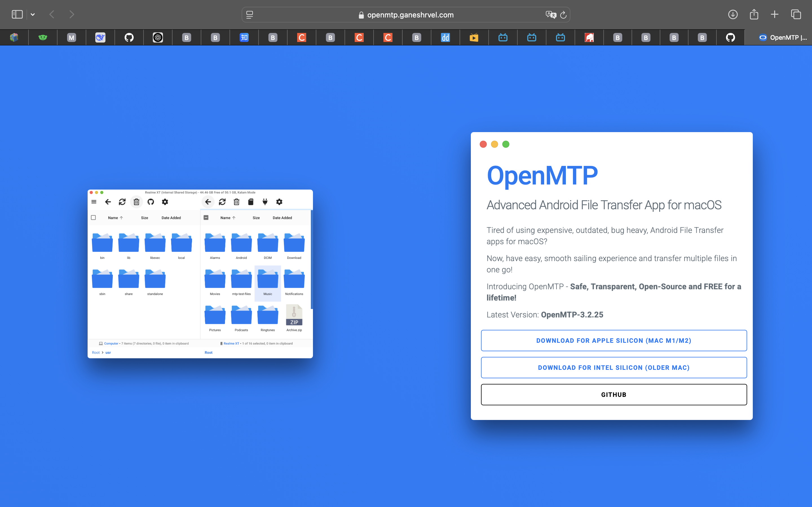Click Safari's sidebar toggle icon

pyautogui.click(x=17, y=14)
